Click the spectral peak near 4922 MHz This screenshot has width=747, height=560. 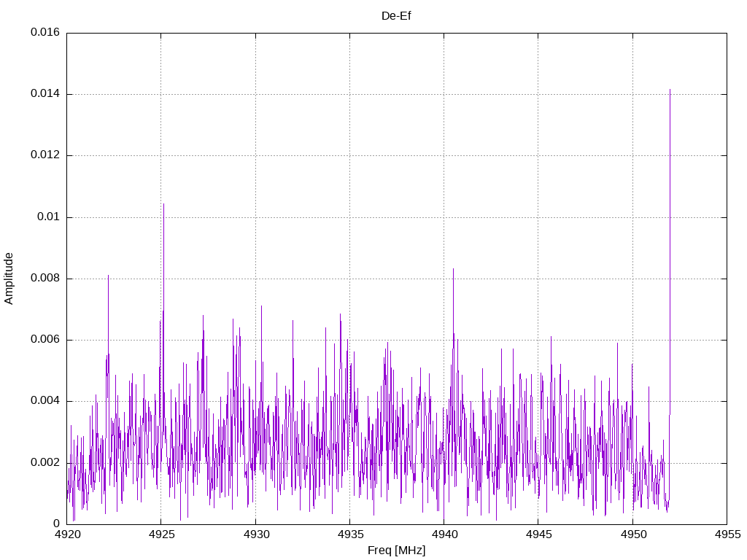coord(108,276)
